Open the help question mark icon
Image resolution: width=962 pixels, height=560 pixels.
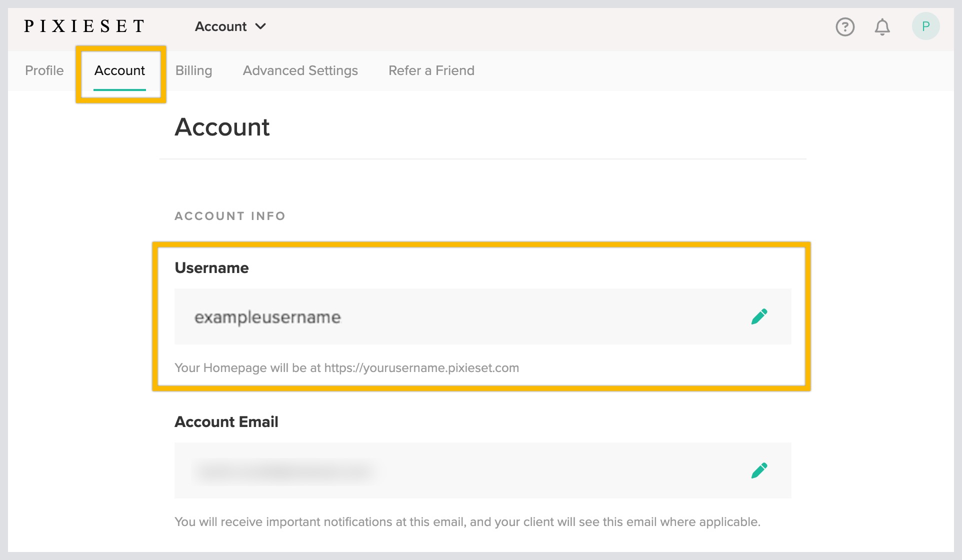click(x=845, y=26)
